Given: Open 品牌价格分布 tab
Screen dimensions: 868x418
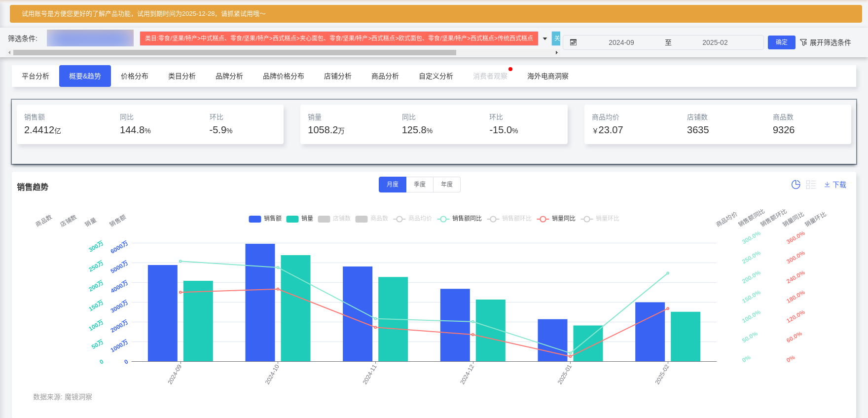Looking at the screenshot, I should pos(284,76).
